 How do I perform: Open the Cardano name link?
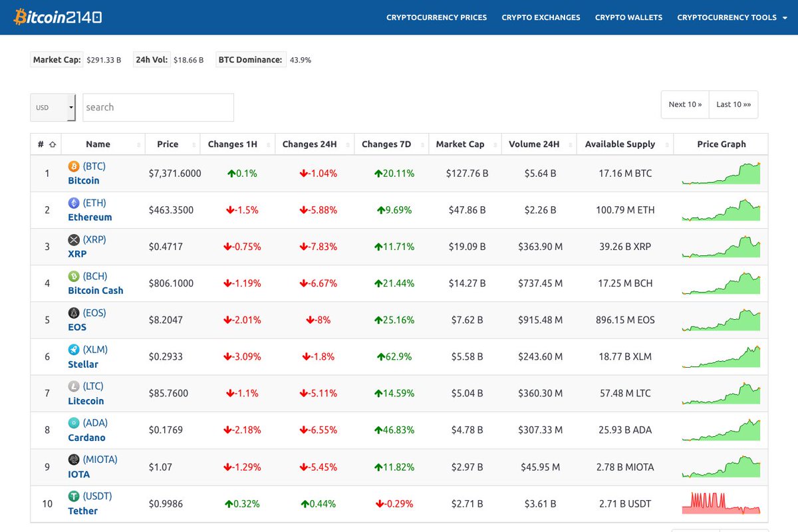point(86,437)
